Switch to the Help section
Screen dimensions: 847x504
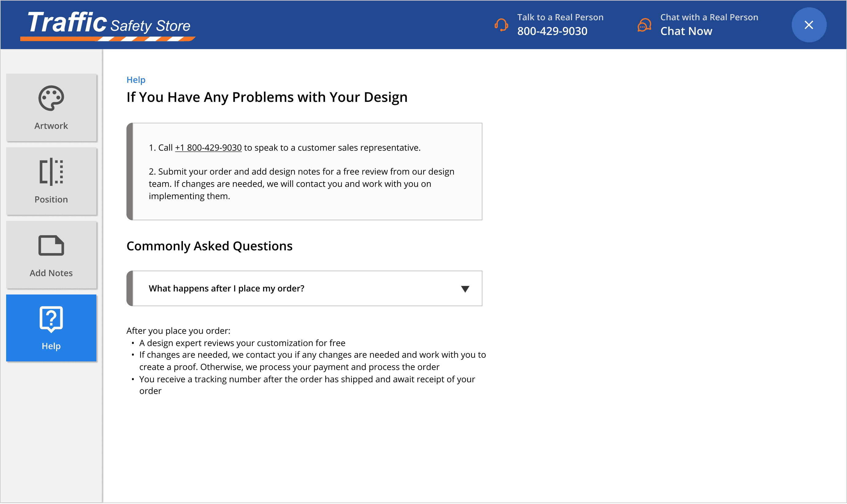click(51, 327)
